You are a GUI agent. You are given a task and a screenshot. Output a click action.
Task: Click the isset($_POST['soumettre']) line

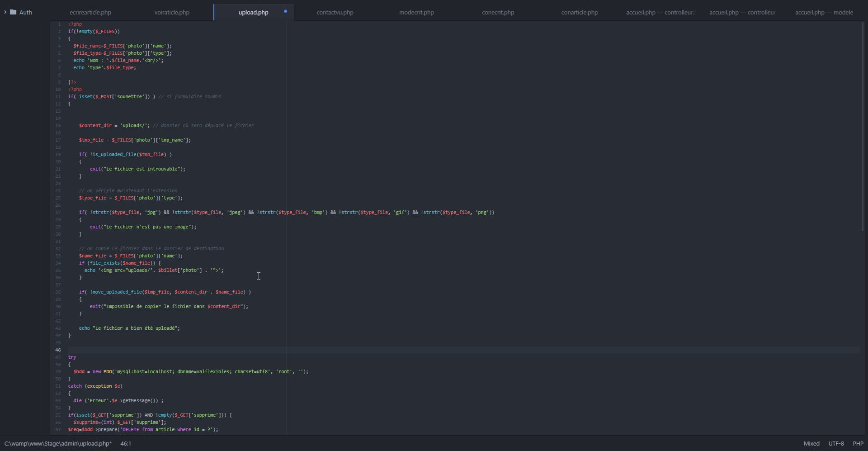(112, 96)
